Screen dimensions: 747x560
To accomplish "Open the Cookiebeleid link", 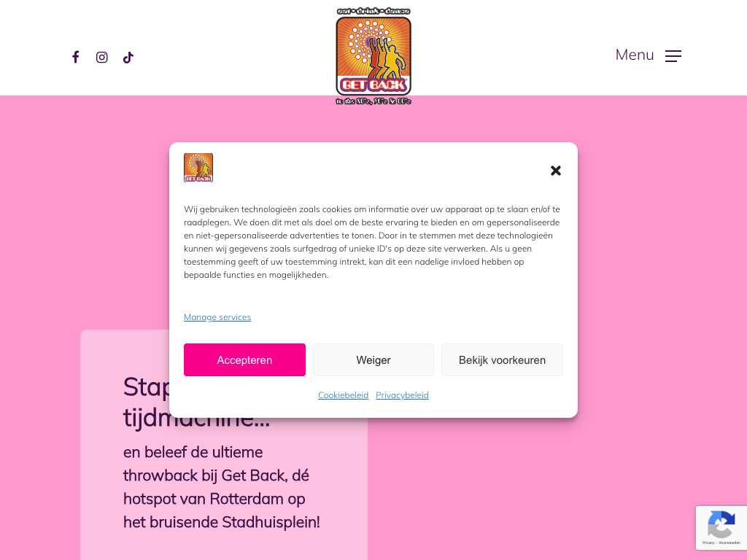I will 344,395.
